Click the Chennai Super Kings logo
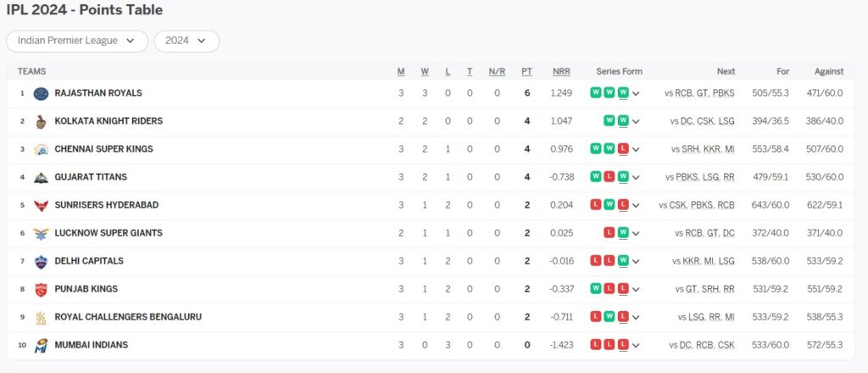868x373 pixels. 41,149
